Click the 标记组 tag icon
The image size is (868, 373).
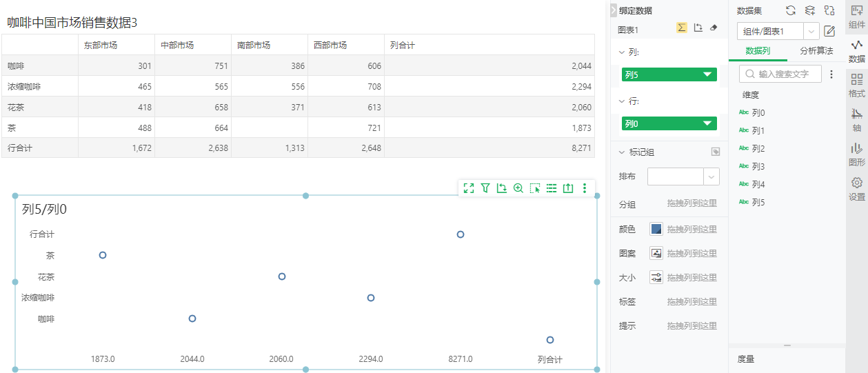[716, 152]
